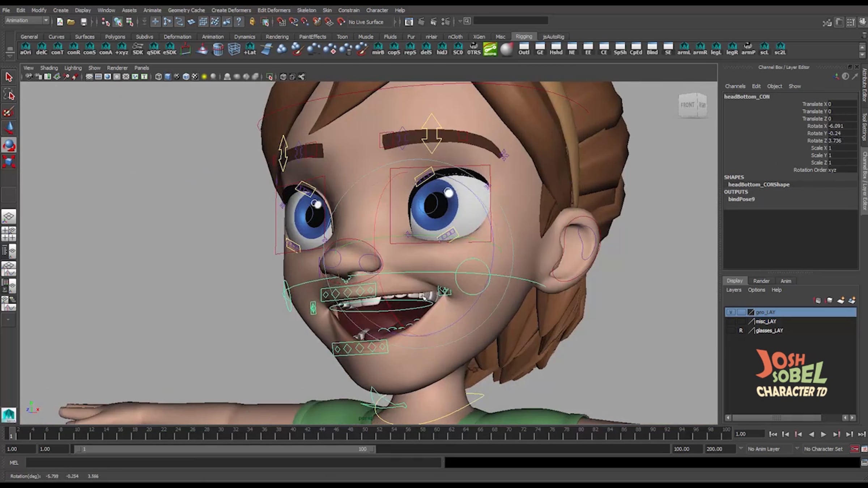Viewport: 868px width, 488px height.
Task: Click the SDK key shelf icon
Action: (x=138, y=48)
